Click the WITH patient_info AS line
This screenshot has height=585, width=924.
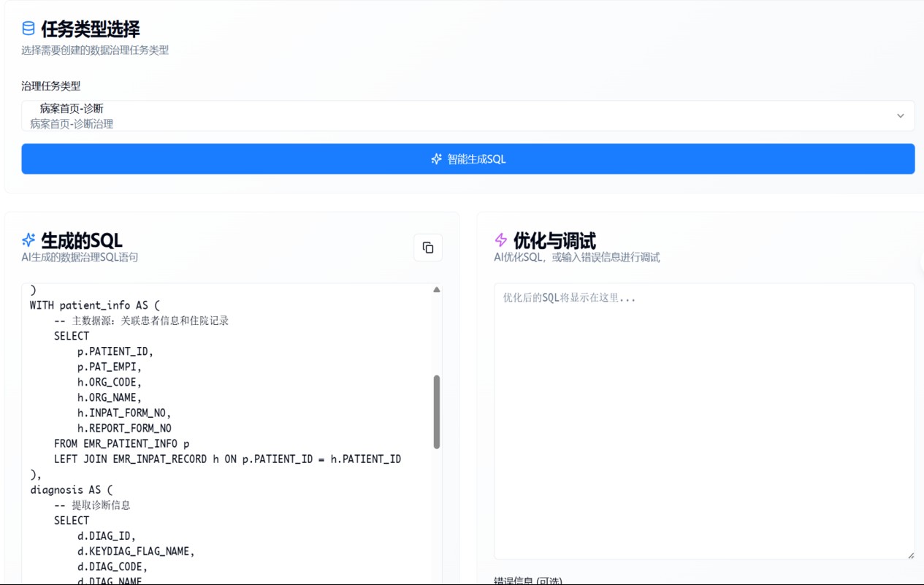[x=94, y=305]
